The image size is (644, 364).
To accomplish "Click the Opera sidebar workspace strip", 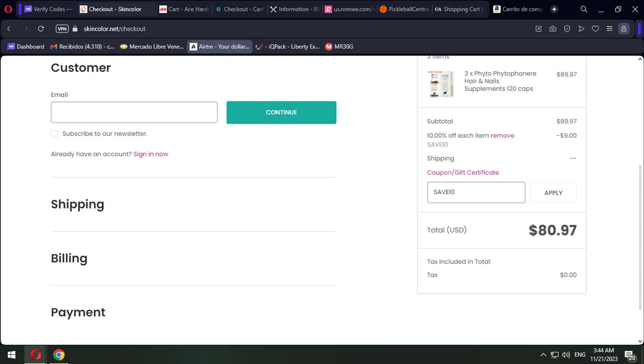I will pyautogui.click(x=639, y=29).
